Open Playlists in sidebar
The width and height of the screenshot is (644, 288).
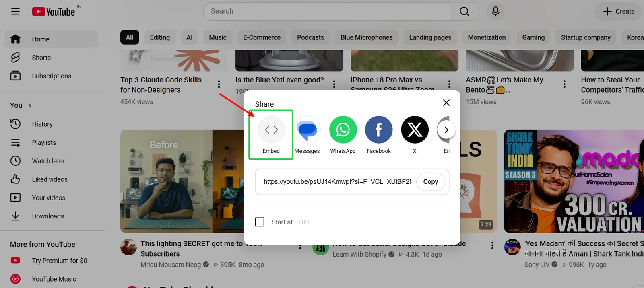tap(52, 143)
